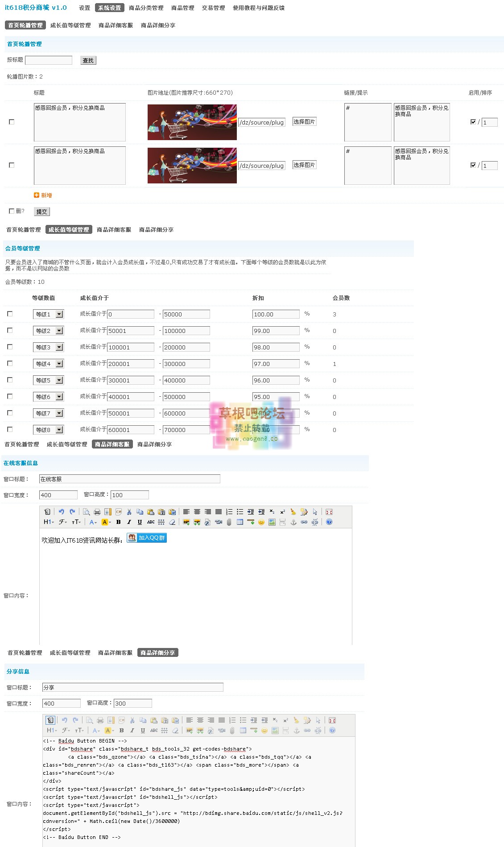Viewport: 504px width, 847px height.
Task: Expand H1 heading dropdown in customer service editor
Action: 49,522
